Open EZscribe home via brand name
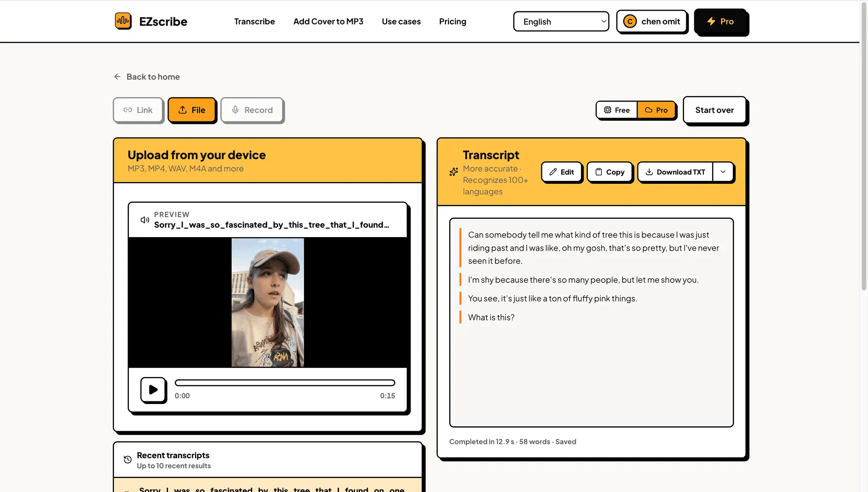 click(x=163, y=22)
